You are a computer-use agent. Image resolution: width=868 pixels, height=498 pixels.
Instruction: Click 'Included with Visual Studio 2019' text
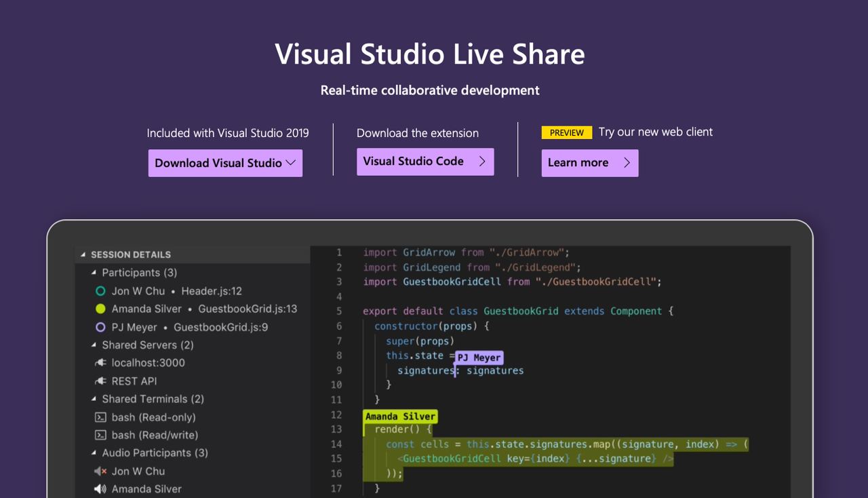coord(228,133)
